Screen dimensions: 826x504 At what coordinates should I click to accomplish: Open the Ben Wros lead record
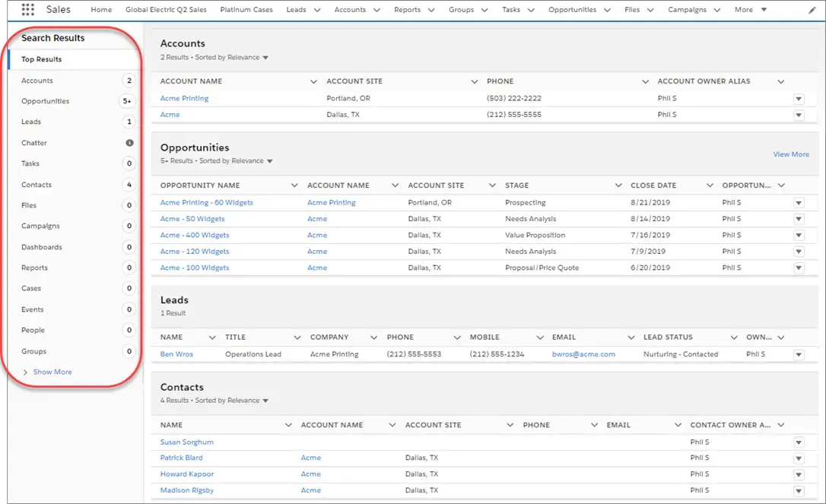[176, 354]
